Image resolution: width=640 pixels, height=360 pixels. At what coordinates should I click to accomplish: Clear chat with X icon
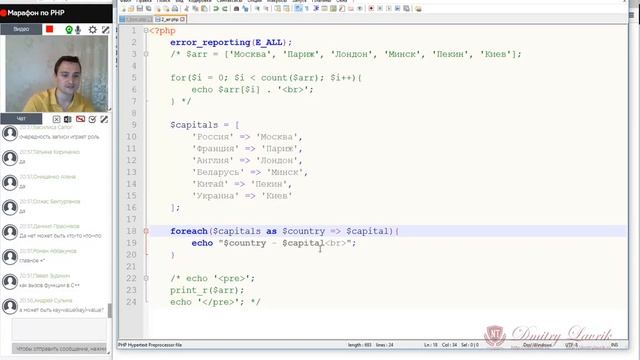(x=56, y=119)
